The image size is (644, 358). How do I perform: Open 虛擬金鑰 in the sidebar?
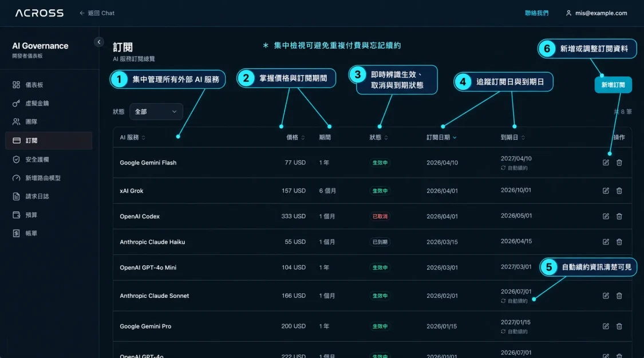pyautogui.click(x=49, y=103)
